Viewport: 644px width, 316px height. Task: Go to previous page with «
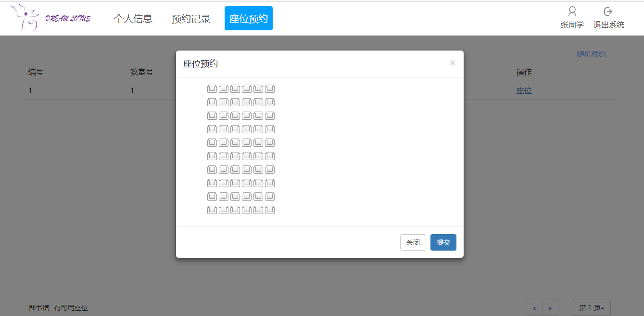click(535, 308)
